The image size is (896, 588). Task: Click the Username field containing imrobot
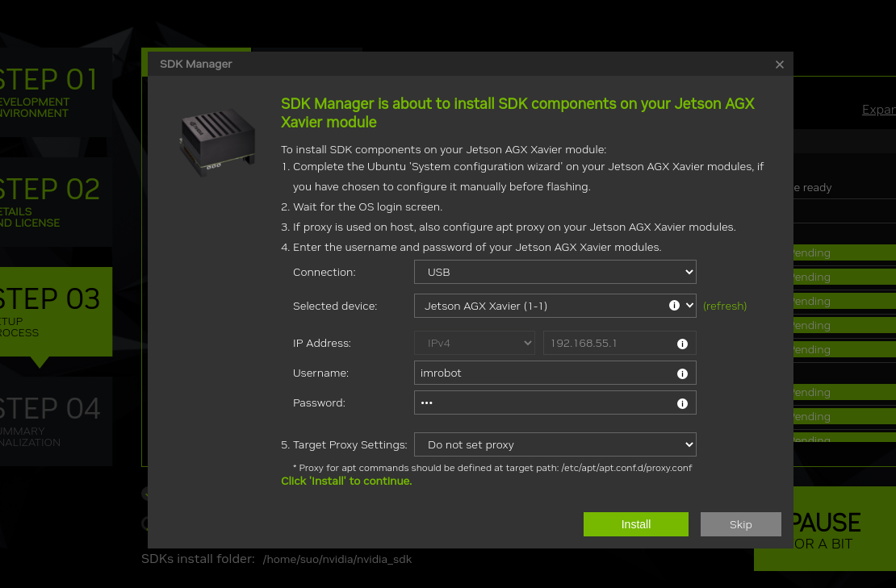click(555, 373)
